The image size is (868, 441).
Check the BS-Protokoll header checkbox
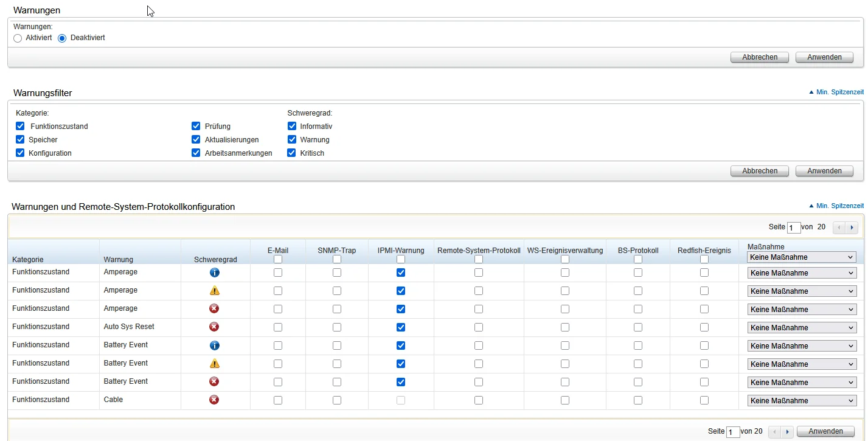638,259
